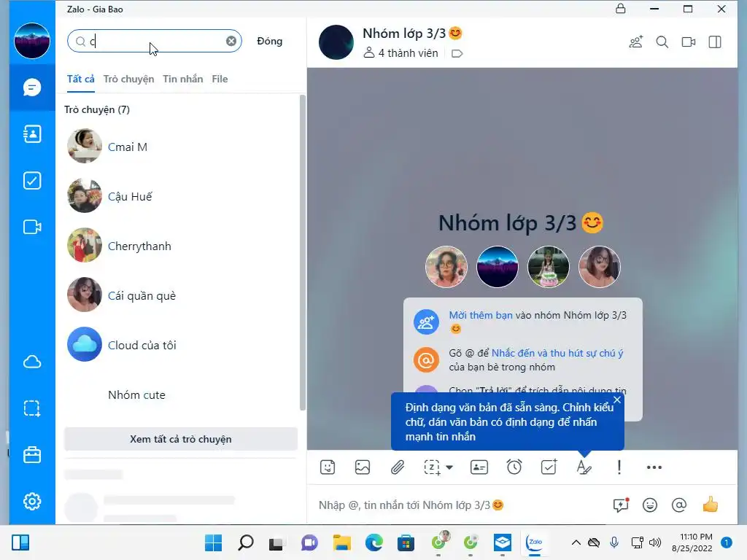Open the Cmai M conversation
747x560 pixels.
181,147
